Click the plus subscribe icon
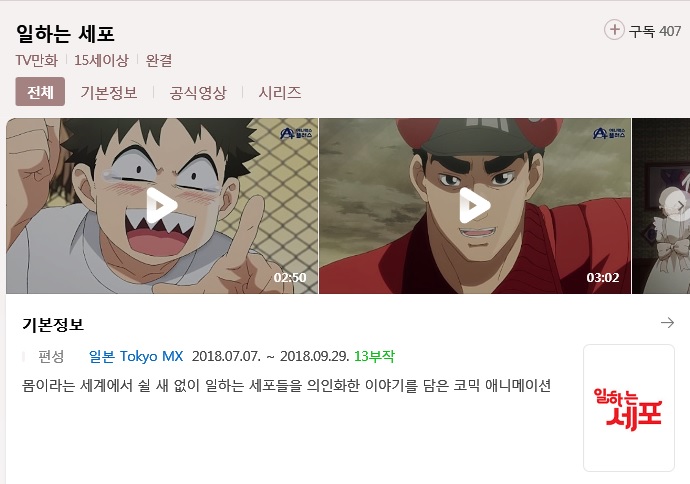 pos(614,30)
